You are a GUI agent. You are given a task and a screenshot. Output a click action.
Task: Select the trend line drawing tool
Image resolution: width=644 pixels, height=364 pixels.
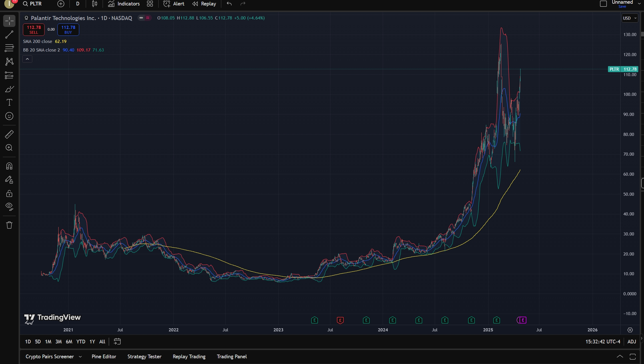9,35
